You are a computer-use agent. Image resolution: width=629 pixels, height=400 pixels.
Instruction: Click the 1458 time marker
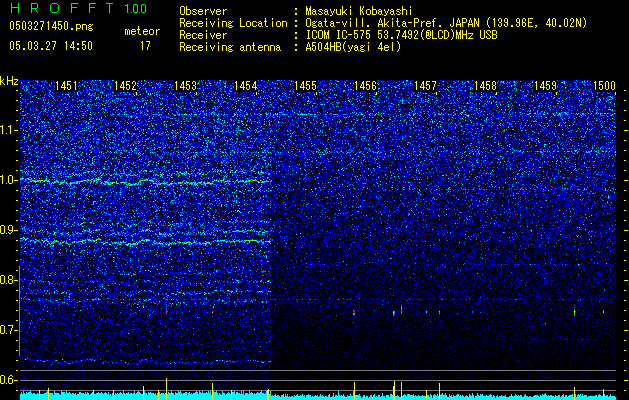tap(485, 86)
